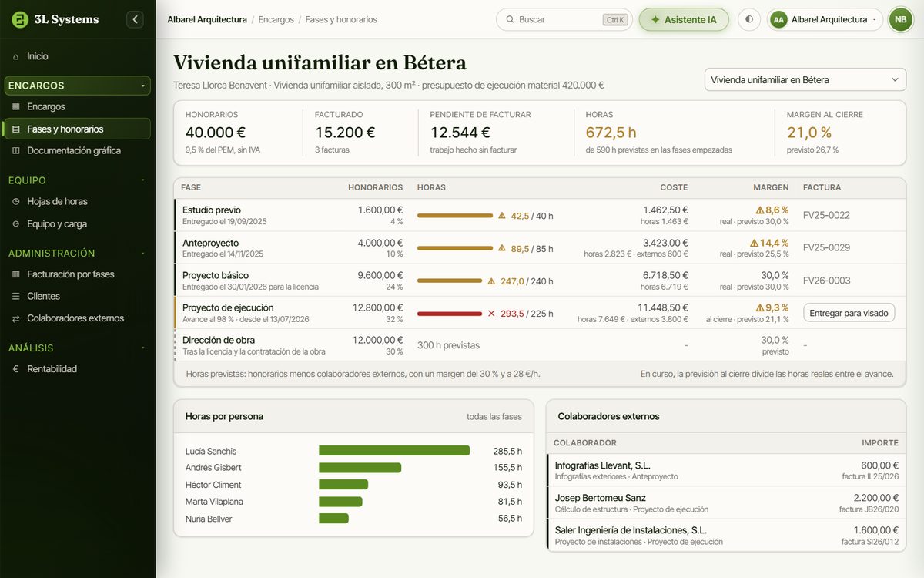Open the NB user avatar
The height and width of the screenshot is (578, 924).
tap(900, 19)
